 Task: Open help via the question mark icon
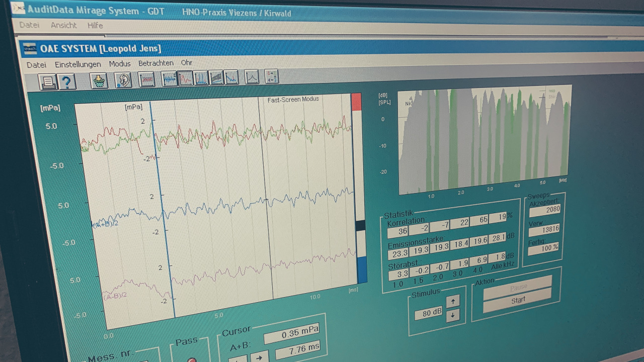click(x=67, y=81)
